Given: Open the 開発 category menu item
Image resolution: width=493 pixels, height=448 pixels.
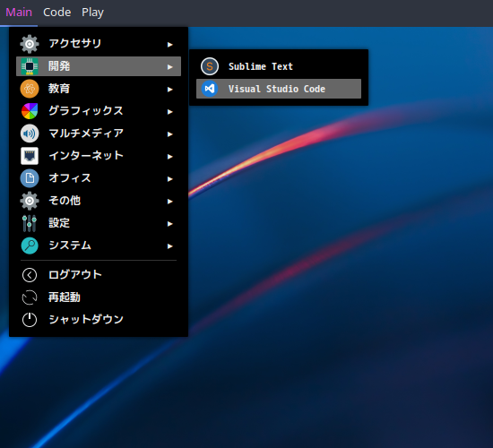Looking at the screenshot, I should tap(99, 66).
